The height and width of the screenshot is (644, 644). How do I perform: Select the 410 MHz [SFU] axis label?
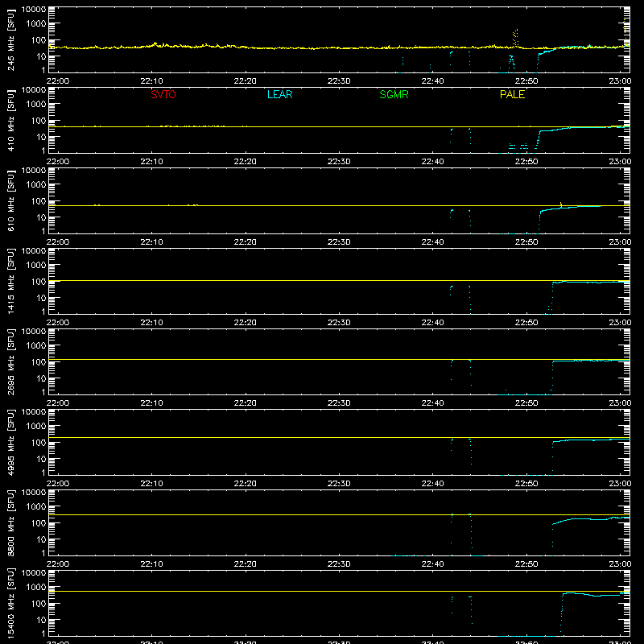(11, 121)
